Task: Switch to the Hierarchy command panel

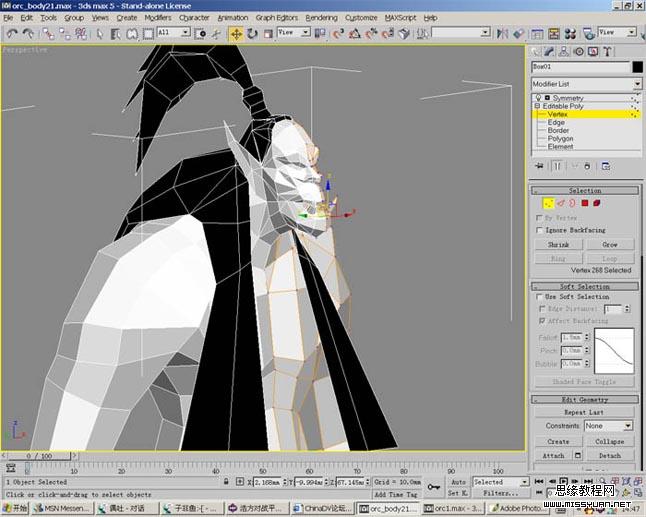Action: [564, 51]
